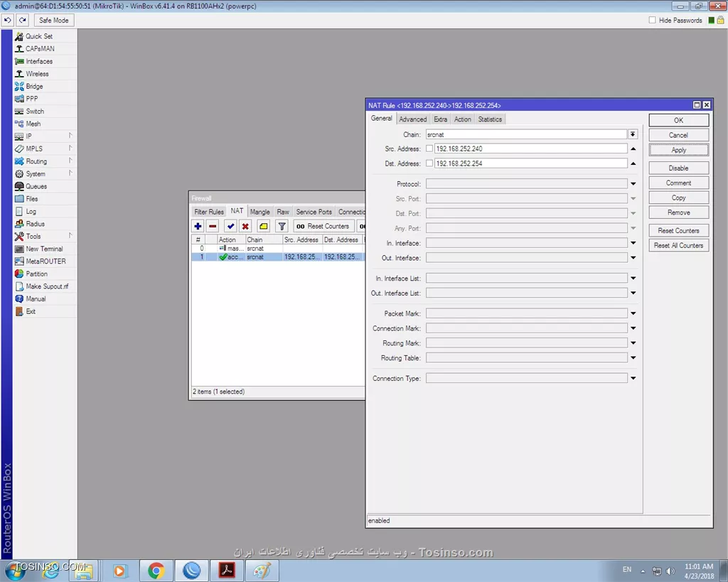
Task: Open the Manual icon
Action: point(19,299)
